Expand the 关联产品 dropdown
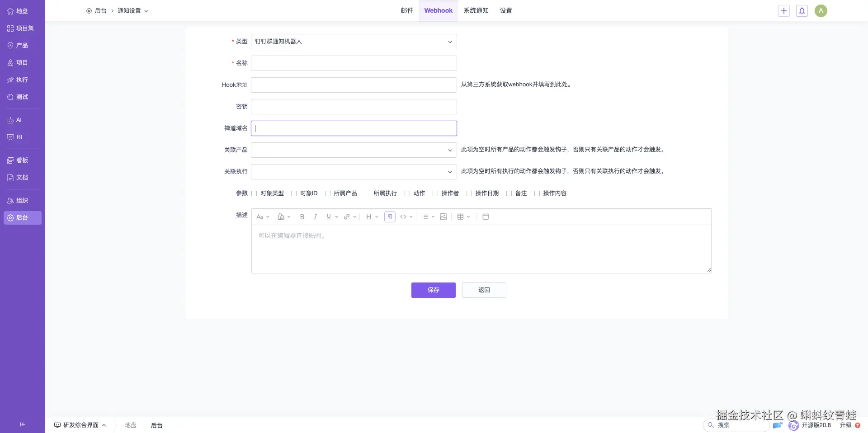Viewport: 868px width, 433px height. tap(354, 150)
